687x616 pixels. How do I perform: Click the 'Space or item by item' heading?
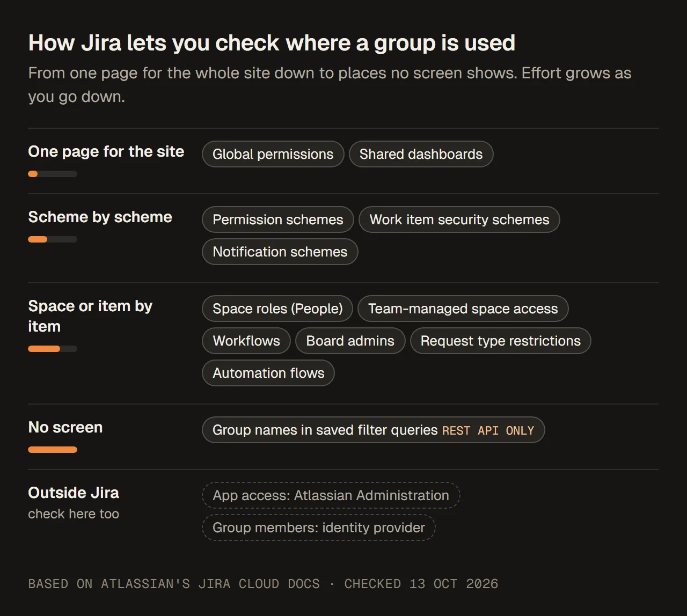tap(90, 316)
